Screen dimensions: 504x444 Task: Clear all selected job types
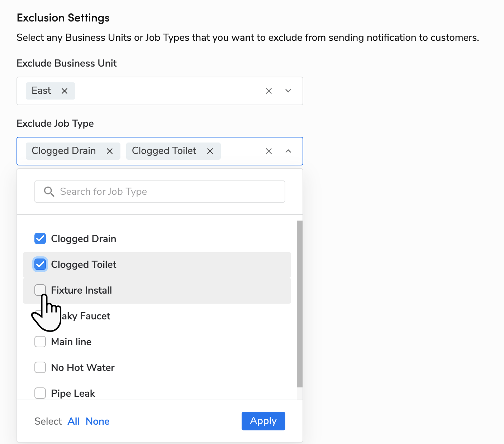(x=268, y=151)
